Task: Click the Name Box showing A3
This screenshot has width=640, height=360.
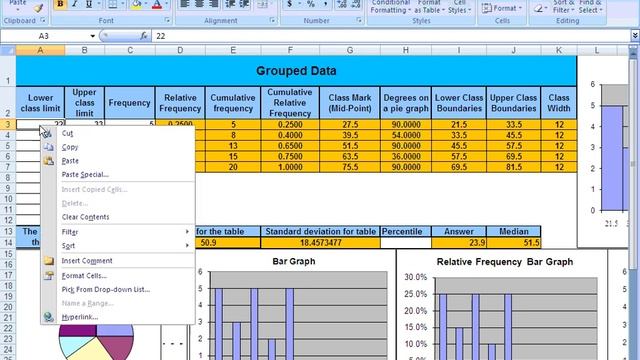Action: pyautogui.click(x=44, y=36)
